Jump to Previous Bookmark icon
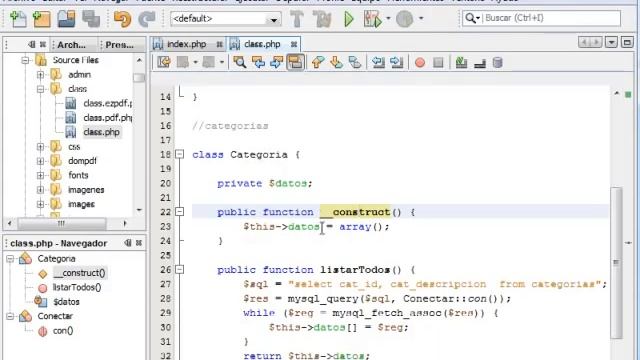640x360 pixels. [x=318, y=62]
